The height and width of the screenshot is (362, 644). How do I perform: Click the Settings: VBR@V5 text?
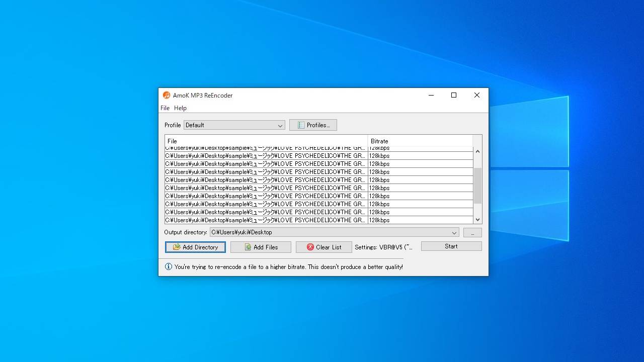(x=383, y=247)
